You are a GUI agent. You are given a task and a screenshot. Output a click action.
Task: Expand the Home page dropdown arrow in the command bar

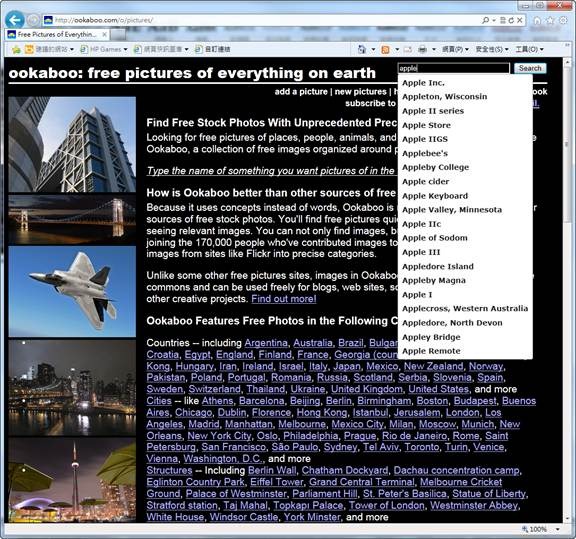tap(374, 49)
